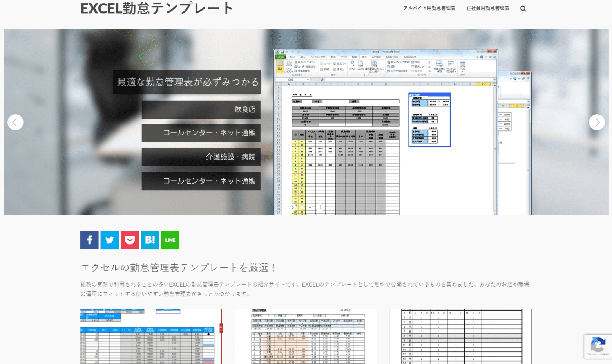
Task: Open the アルバイト用勤怠管理表 nav link
Action: click(429, 8)
